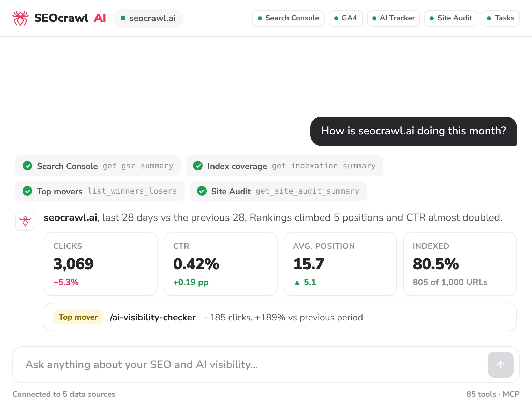Open the Site Audit header tab
Screen dimensions: 532x409
click(x=451, y=18)
